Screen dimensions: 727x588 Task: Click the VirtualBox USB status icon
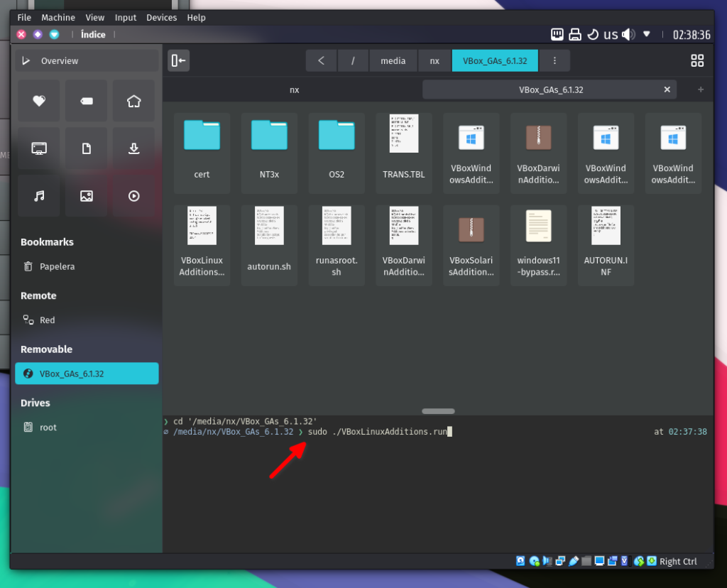[573, 561]
